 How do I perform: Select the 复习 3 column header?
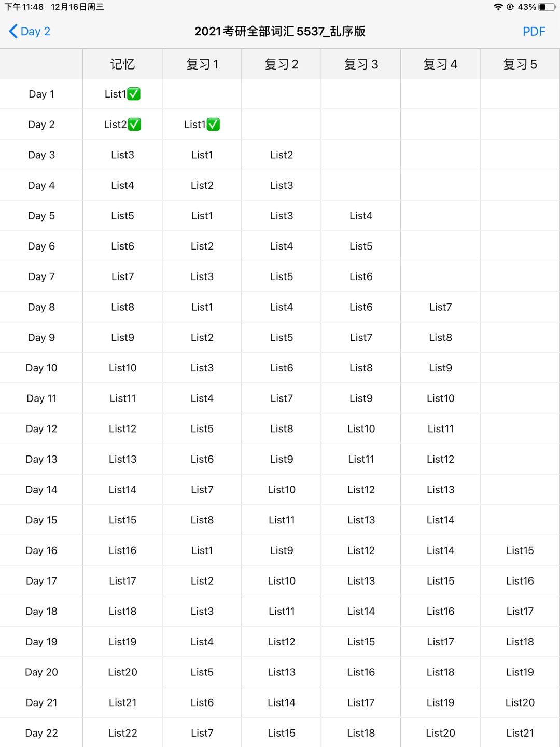361,64
